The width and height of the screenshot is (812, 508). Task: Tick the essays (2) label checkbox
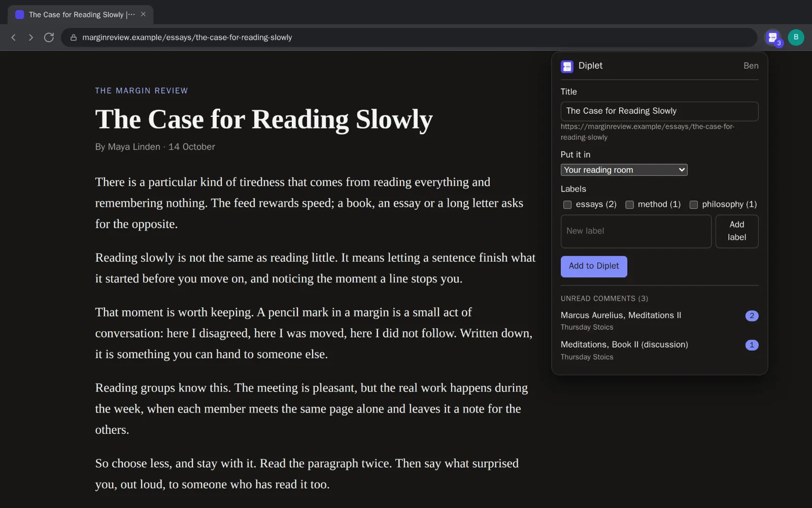(x=567, y=205)
